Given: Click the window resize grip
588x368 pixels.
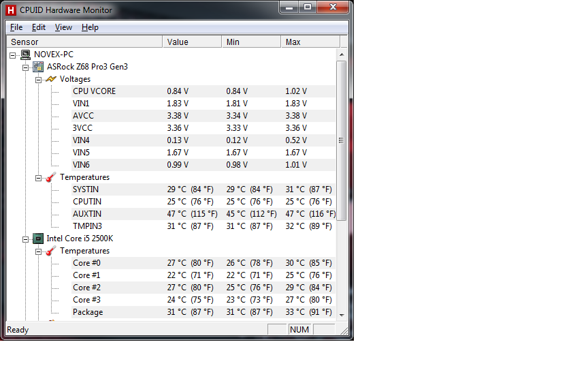Looking at the screenshot, I should [344, 331].
